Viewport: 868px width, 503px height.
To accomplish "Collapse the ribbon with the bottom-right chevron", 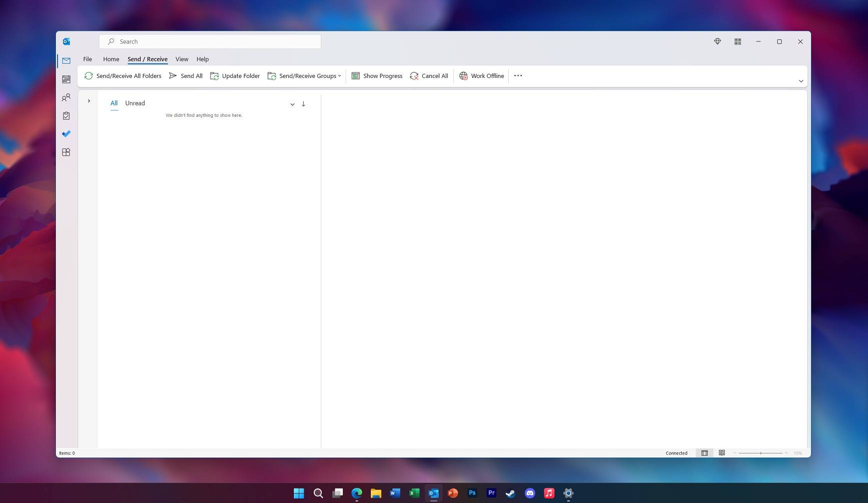I will pos(801,81).
